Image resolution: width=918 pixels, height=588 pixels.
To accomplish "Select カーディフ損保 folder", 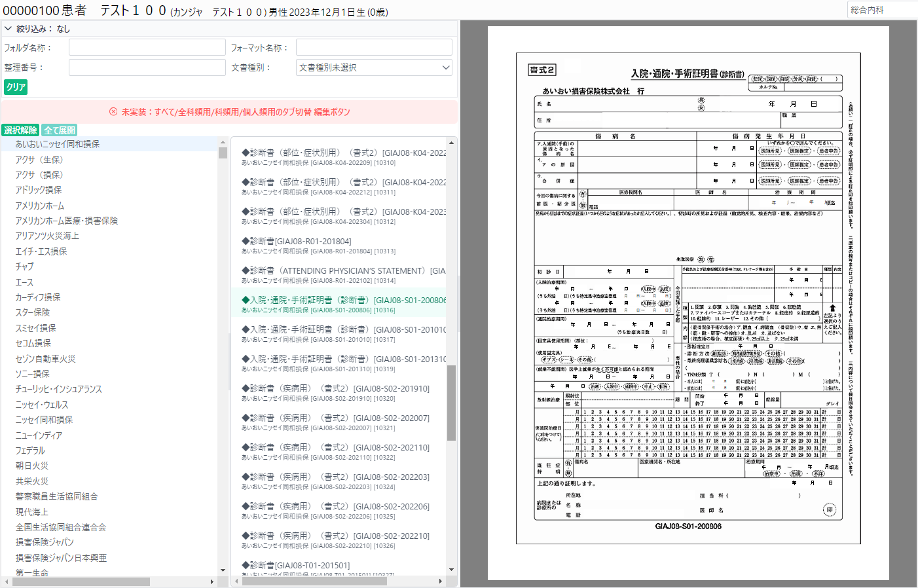I will tap(110, 297).
